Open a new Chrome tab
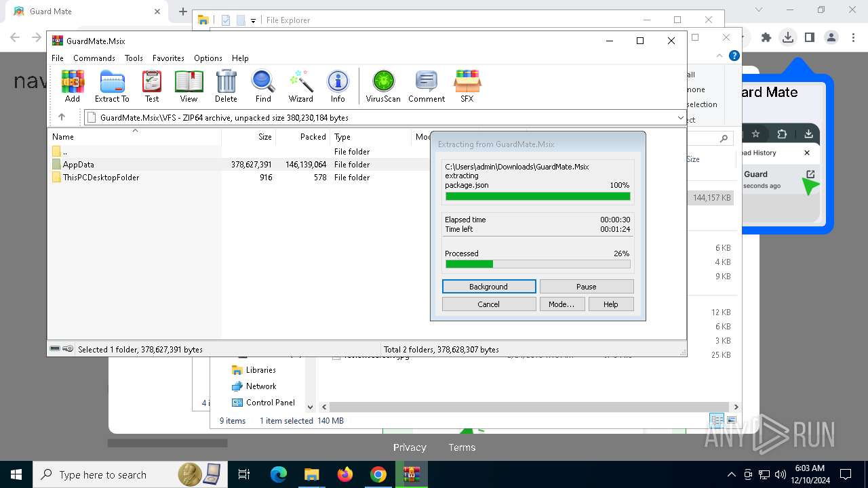The width and height of the screenshot is (868, 488). coord(182,12)
